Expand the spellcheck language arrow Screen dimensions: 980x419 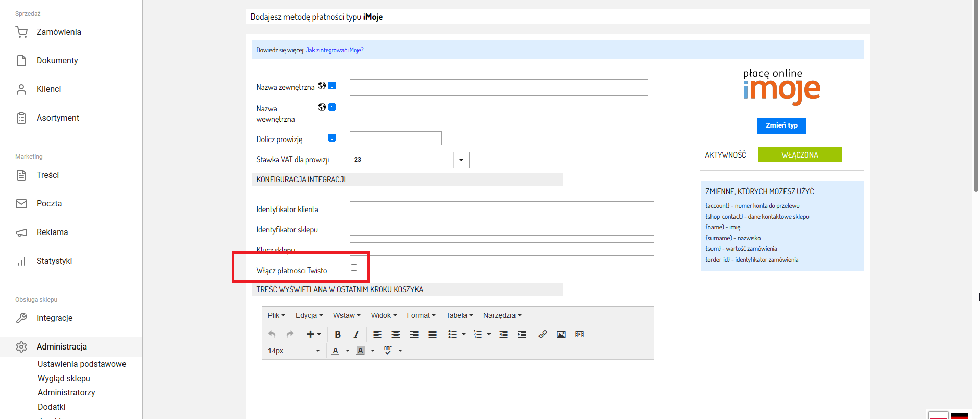pyautogui.click(x=400, y=351)
